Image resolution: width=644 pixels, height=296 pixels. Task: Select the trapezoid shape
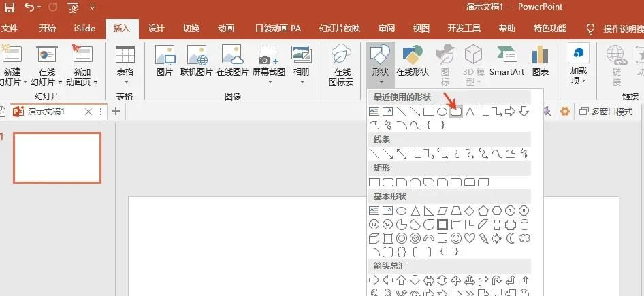pos(456,211)
